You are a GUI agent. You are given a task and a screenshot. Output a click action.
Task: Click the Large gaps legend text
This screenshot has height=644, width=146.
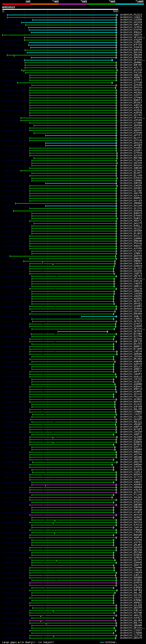coord(28,642)
